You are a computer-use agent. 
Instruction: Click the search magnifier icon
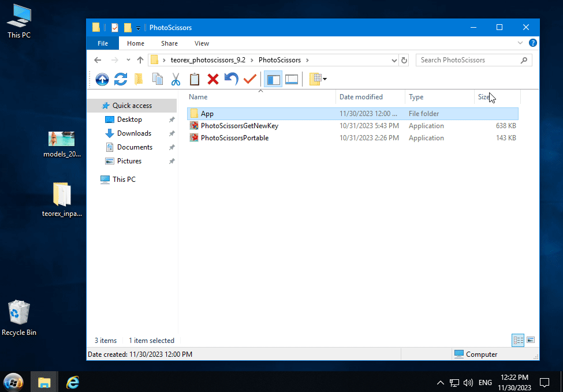click(524, 60)
